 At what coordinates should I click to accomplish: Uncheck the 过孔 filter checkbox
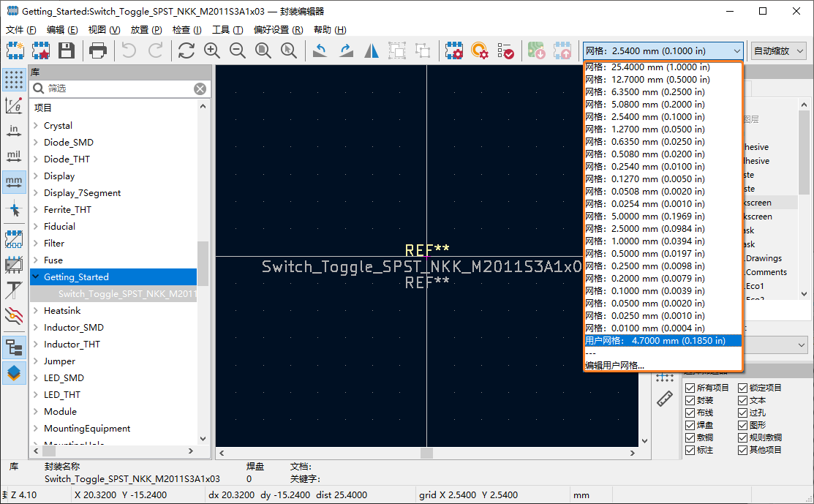(x=742, y=413)
